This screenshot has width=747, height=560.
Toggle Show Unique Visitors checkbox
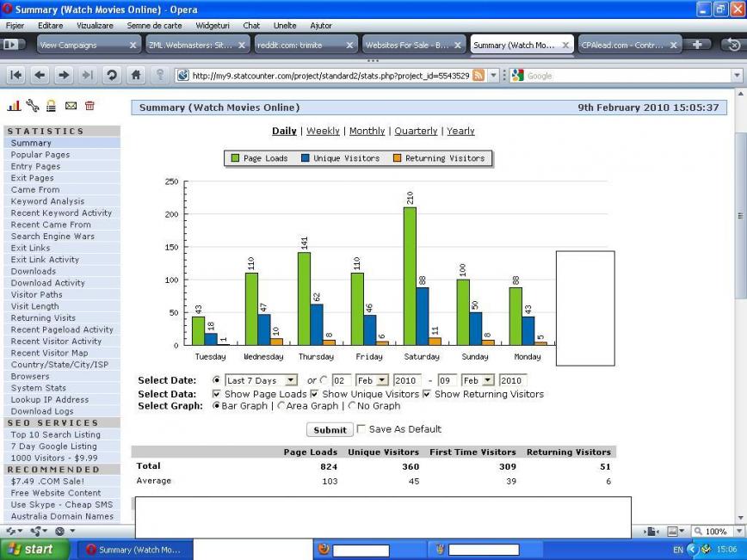pos(314,394)
